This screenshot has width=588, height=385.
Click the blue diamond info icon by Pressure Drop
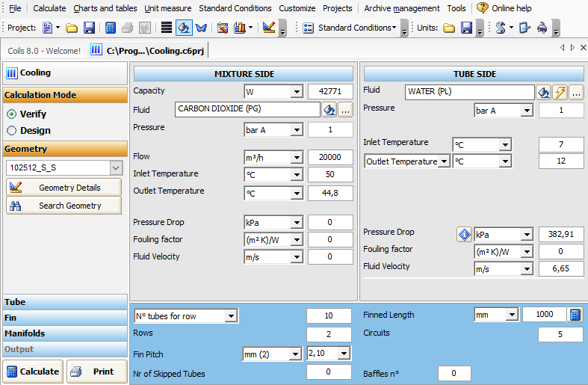coord(464,235)
